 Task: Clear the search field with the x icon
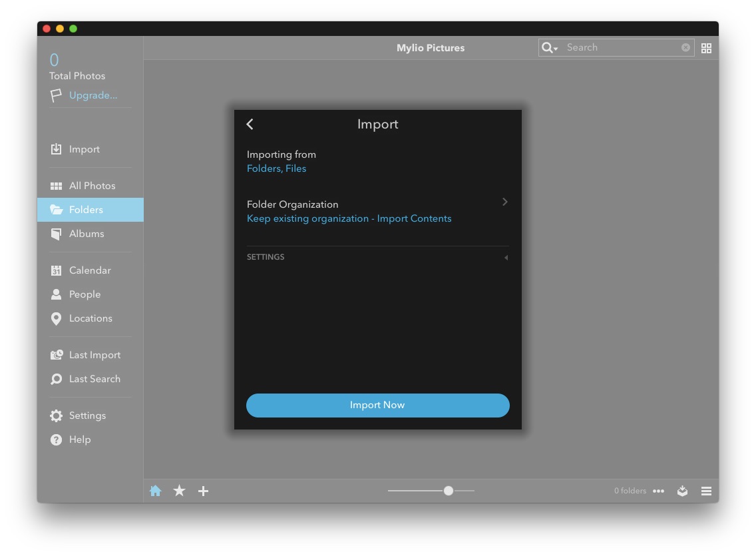click(685, 47)
